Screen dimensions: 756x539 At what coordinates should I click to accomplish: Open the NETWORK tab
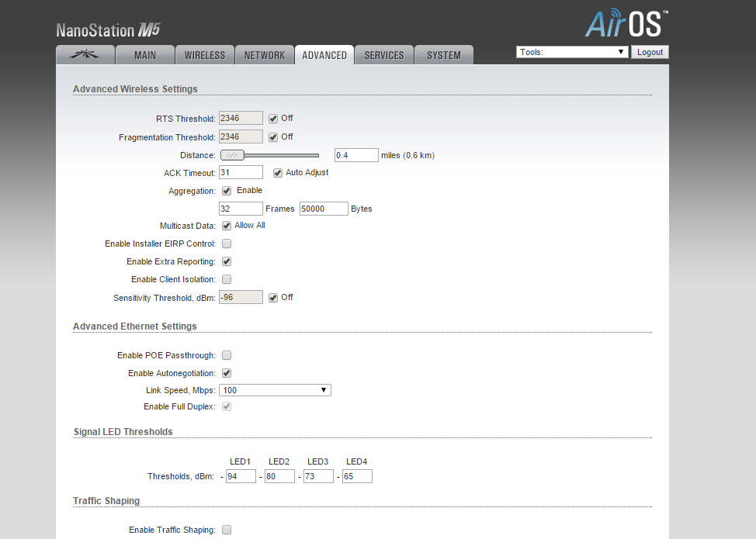(x=265, y=55)
